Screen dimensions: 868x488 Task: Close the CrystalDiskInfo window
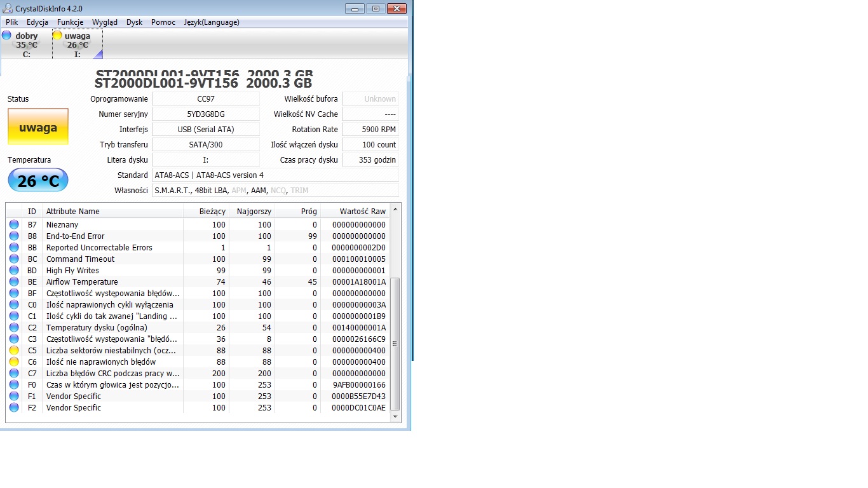[397, 8]
